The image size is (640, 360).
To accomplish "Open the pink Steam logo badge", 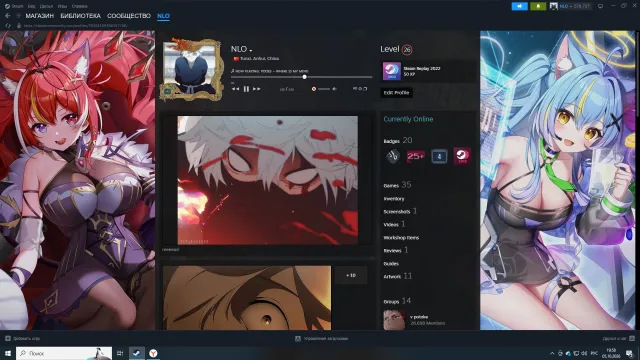I will point(462,156).
